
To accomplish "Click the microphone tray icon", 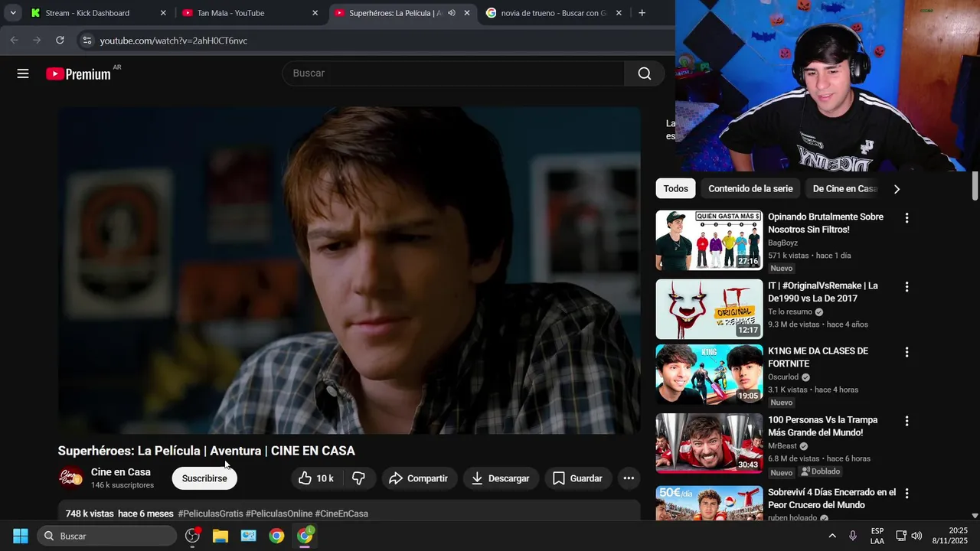I will (x=853, y=536).
